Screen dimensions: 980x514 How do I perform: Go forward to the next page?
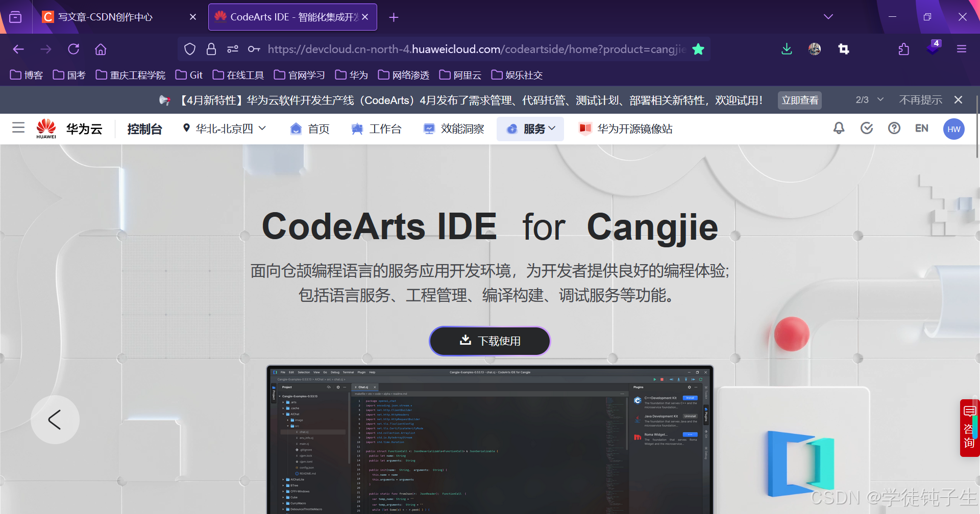46,49
